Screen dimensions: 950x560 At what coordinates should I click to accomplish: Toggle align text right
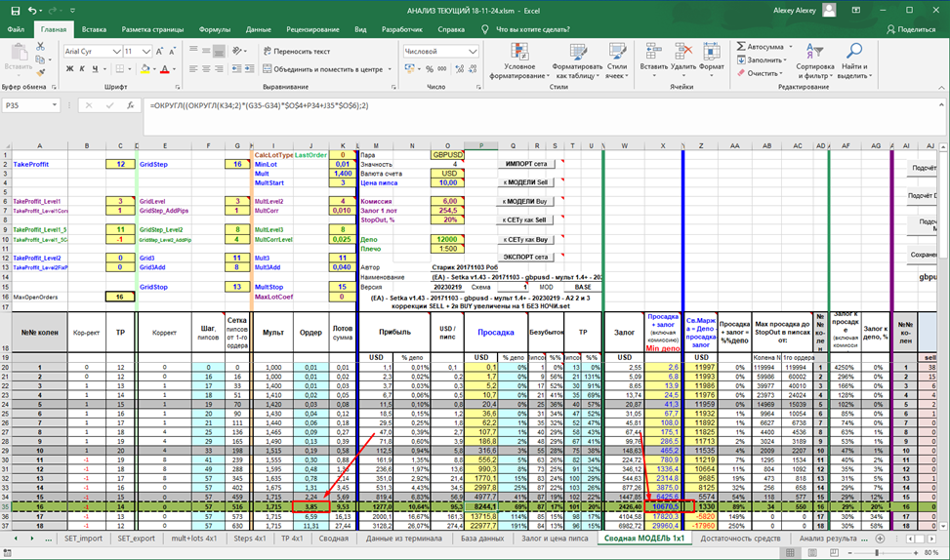click(x=219, y=69)
